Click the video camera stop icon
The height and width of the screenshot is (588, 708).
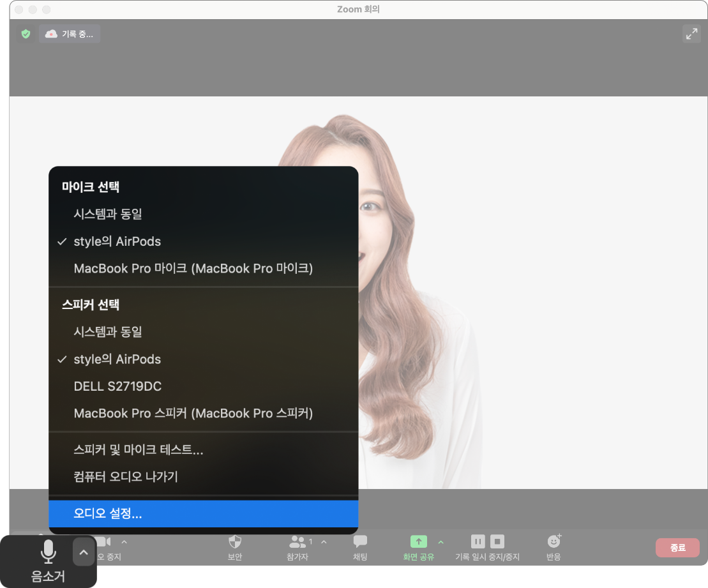[x=103, y=541]
